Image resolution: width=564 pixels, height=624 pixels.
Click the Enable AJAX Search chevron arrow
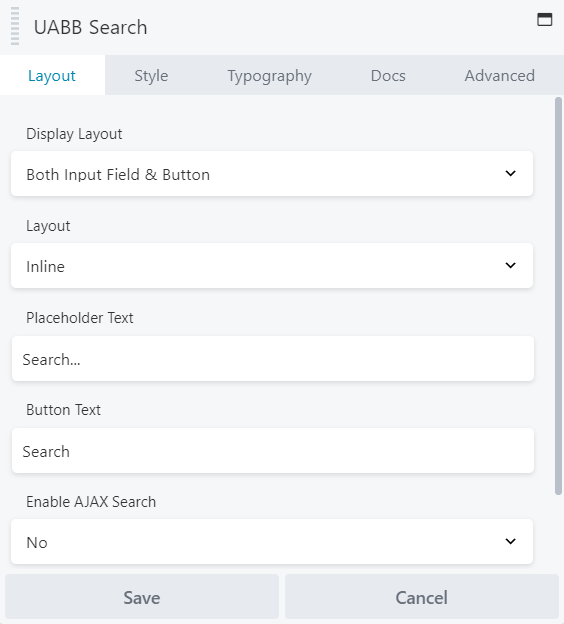pos(510,541)
